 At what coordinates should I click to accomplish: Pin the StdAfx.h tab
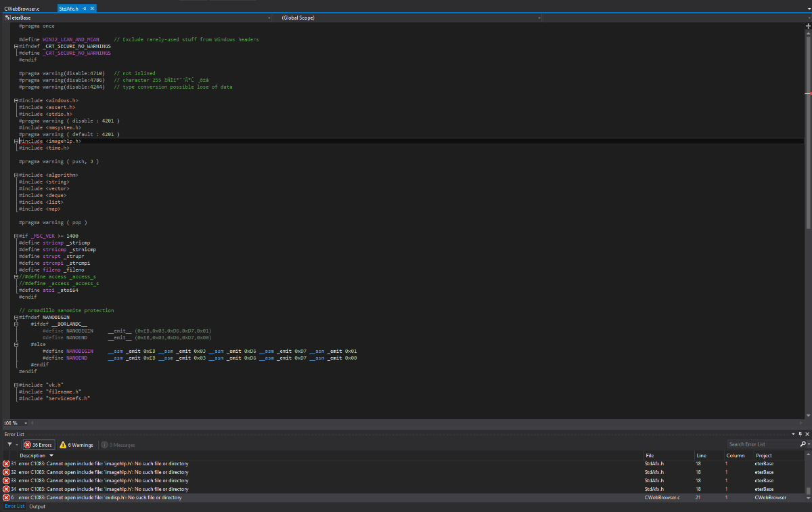click(85, 9)
